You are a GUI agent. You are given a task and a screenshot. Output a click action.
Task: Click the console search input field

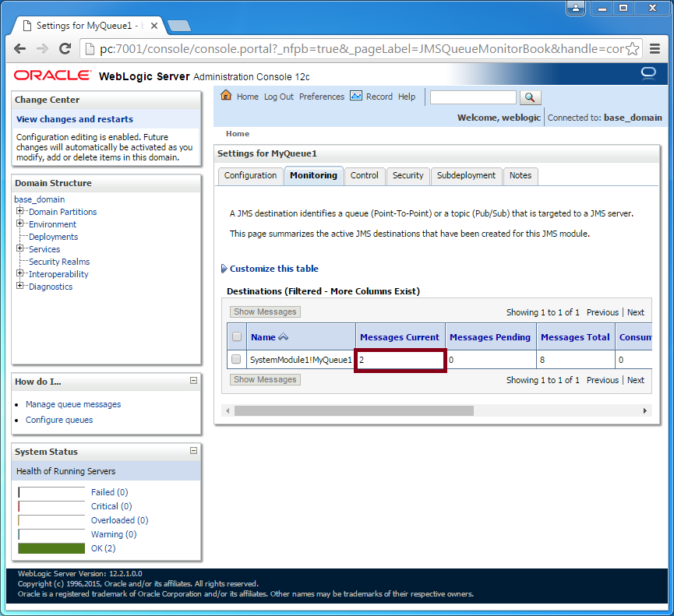pos(473,97)
